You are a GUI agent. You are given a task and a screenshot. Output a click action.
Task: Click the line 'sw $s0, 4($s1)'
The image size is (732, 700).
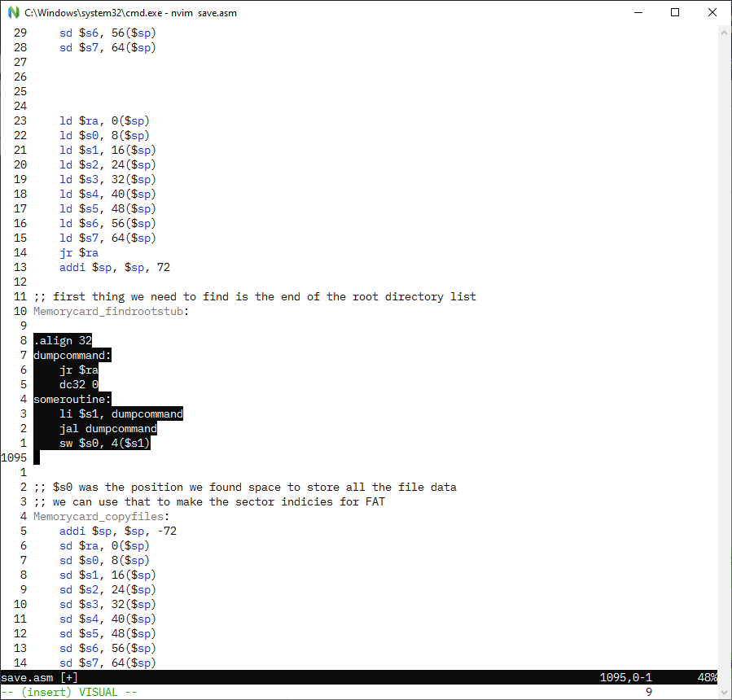pos(104,444)
